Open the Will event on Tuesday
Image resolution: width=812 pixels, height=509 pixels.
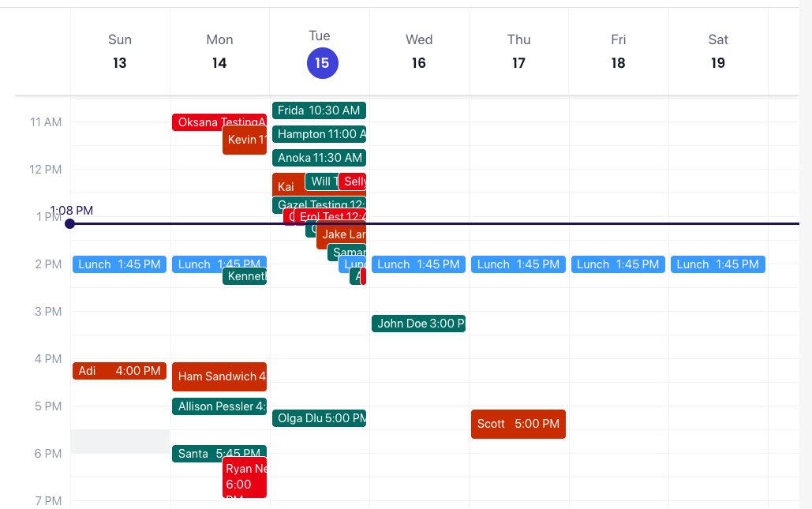point(322,182)
